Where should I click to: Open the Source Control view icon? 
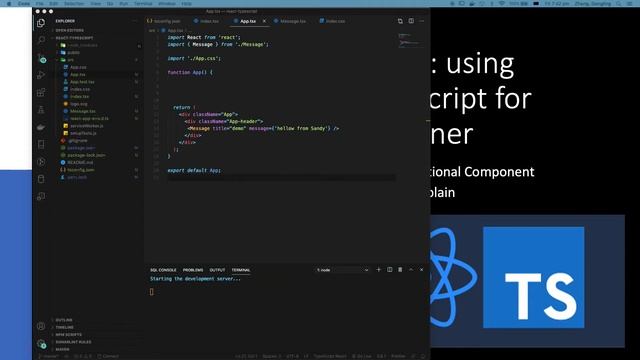pyautogui.click(x=41, y=58)
